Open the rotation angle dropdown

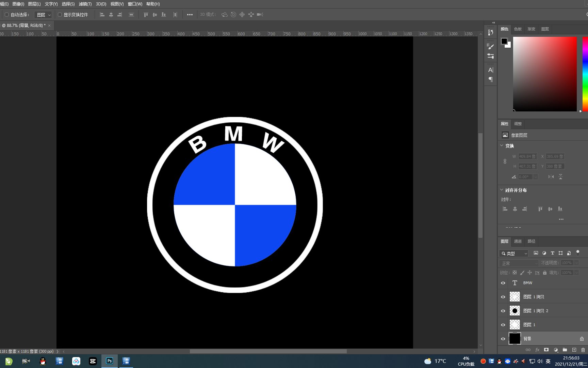[x=536, y=177]
